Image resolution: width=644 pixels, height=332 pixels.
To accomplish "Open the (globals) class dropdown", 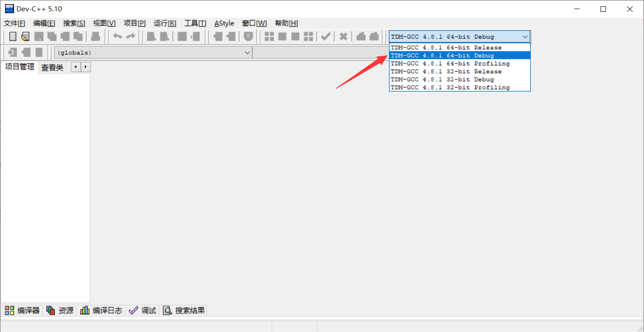I will pyautogui.click(x=153, y=53).
